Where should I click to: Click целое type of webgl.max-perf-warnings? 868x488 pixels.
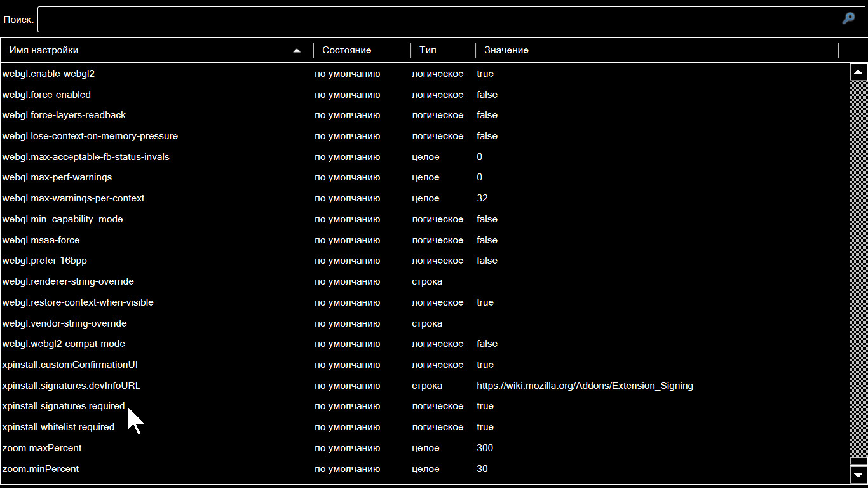(x=426, y=177)
